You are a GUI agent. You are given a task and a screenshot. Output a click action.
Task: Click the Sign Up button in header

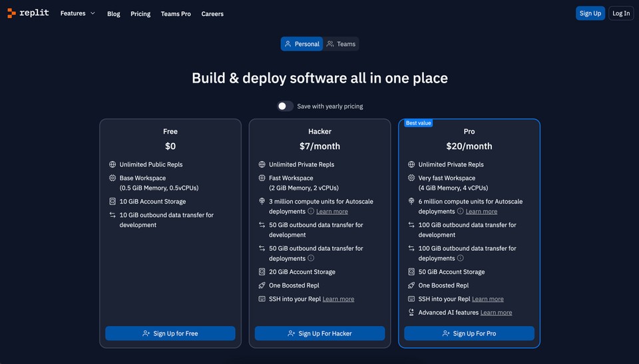[x=590, y=13]
